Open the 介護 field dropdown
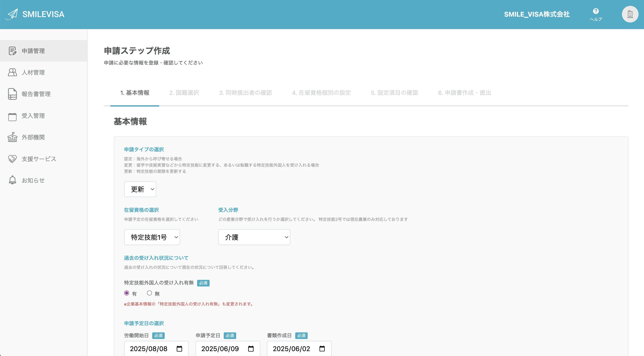 (x=254, y=237)
